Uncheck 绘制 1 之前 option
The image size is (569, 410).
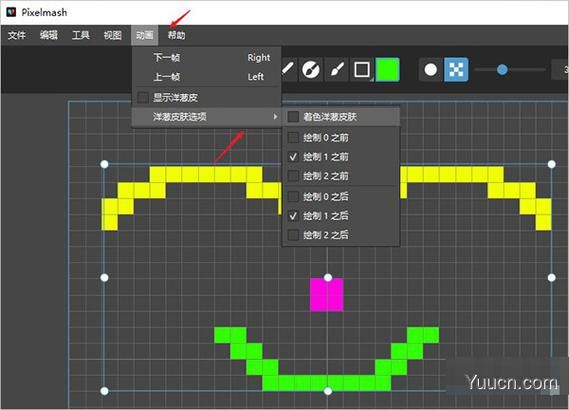[293, 157]
